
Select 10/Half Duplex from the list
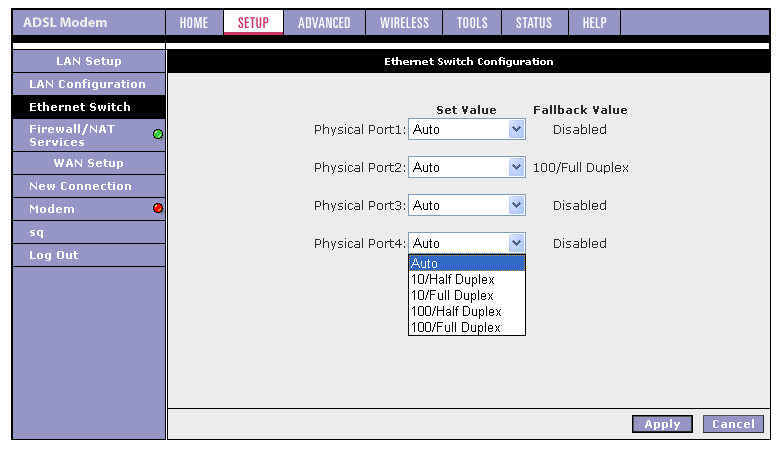point(453,280)
